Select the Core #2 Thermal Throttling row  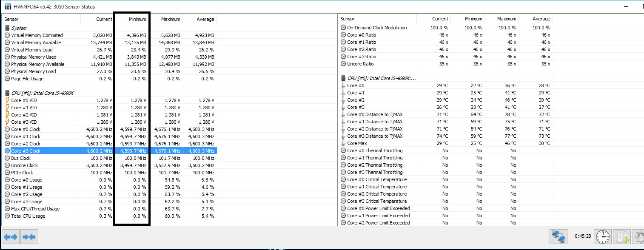[x=446, y=165]
